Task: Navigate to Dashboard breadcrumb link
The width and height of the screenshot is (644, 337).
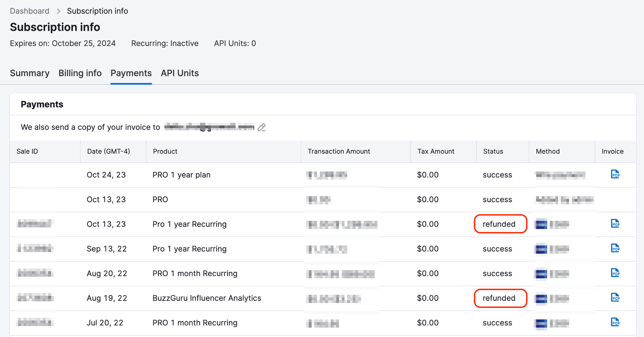Action: (30, 11)
